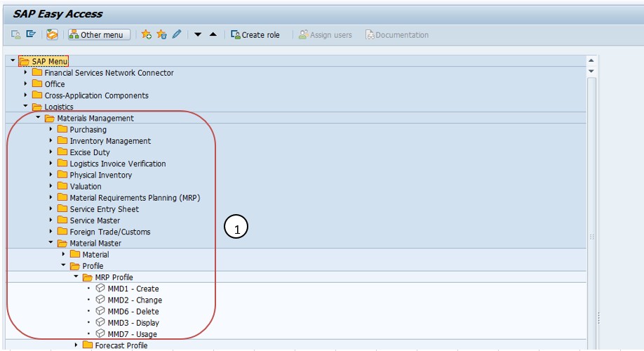The width and height of the screenshot is (644, 351).
Task: Collapse the MRP Profile folder arrow
Action: (76, 277)
